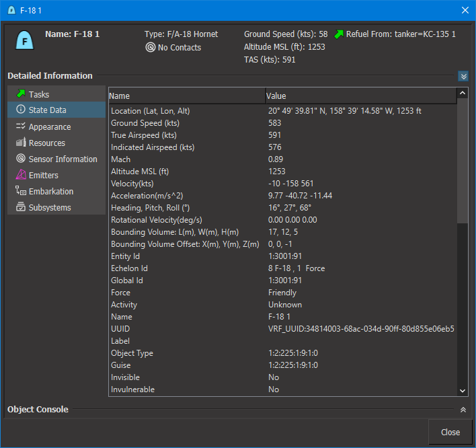
Task: Click the pink Emitters icon
Action: 21,175
